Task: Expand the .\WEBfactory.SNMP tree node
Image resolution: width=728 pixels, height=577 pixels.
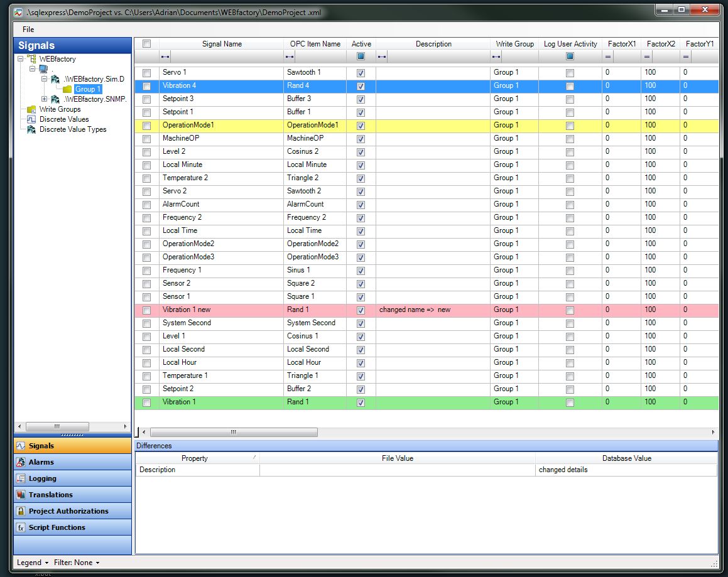Action: (x=44, y=99)
